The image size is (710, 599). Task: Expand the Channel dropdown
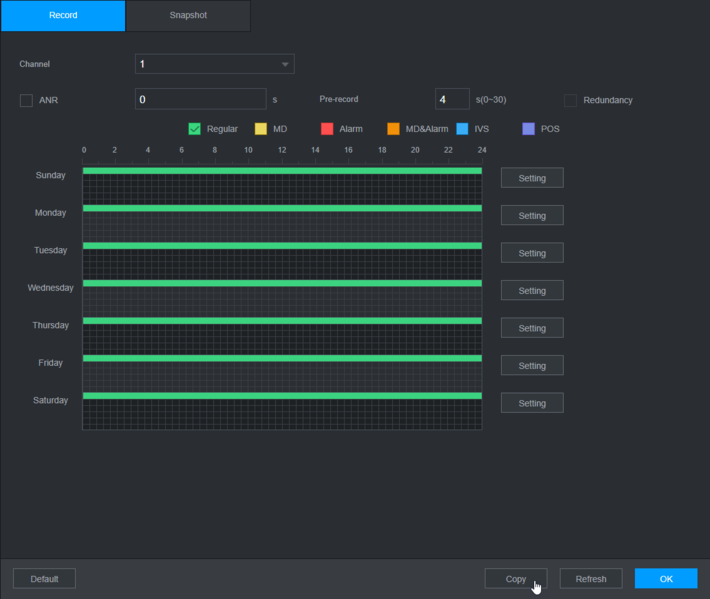pos(215,64)
